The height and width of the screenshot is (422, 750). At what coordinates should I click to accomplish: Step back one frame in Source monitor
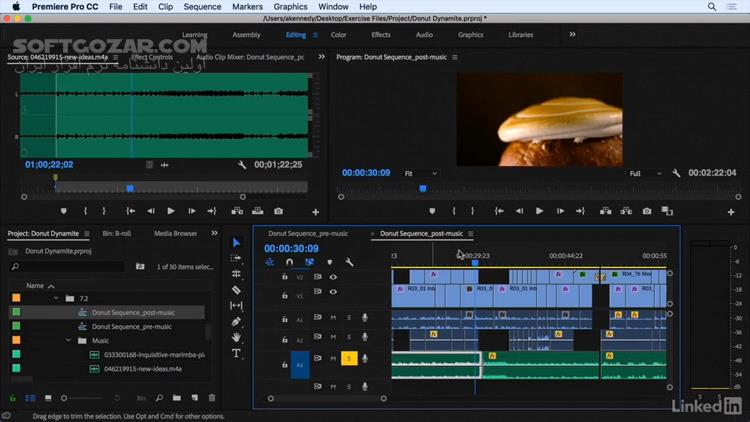pyautogui.click(x=151, y=211)
